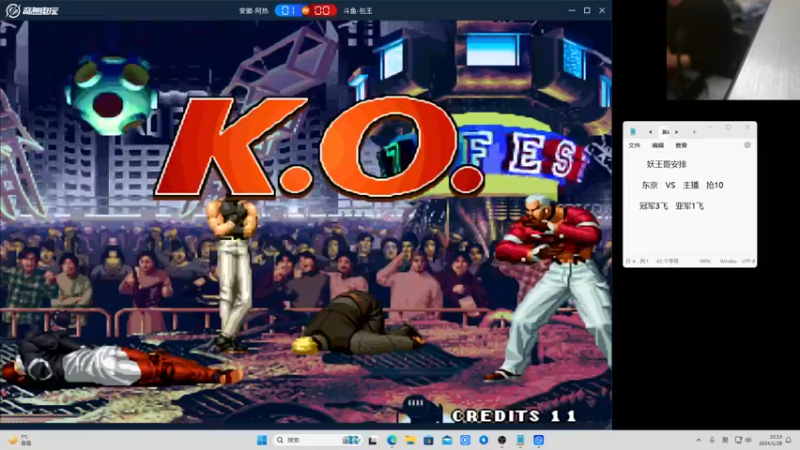Click the game platform logo at top-left
Viewport: 800px width, 450px height.
click(31, 10)
